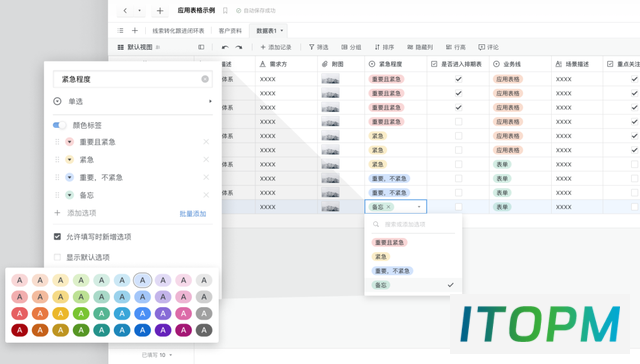Viewport: 640px width, 364px height.
Task: Open field type dropdown 单选
Action: (133, 101)
